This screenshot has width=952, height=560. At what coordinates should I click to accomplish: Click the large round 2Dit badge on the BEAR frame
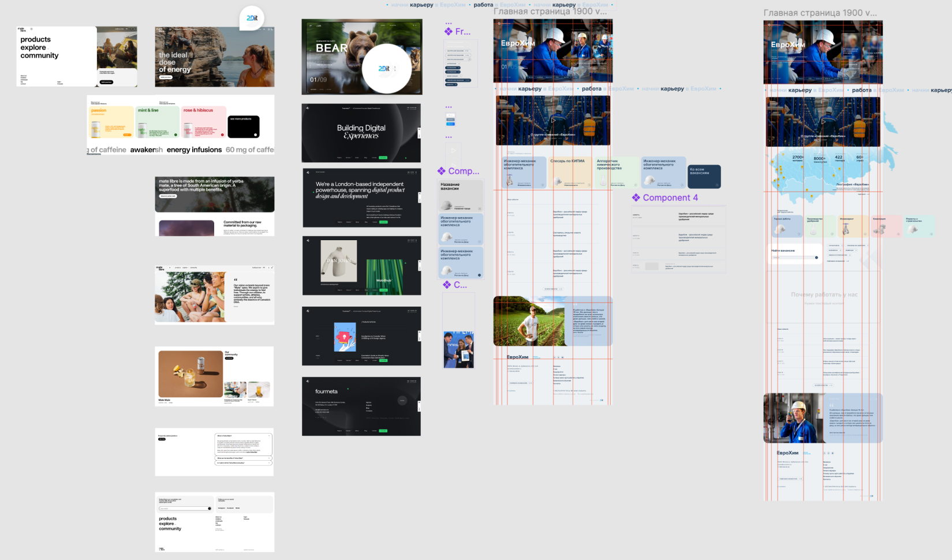pos(387,68)
